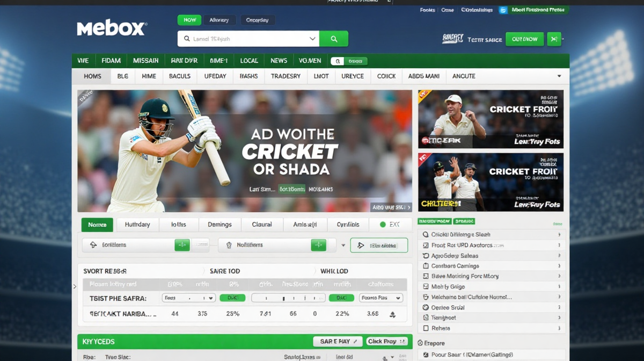
Task: Expand the Tramghoet row arrow
Action: point(559,317)
